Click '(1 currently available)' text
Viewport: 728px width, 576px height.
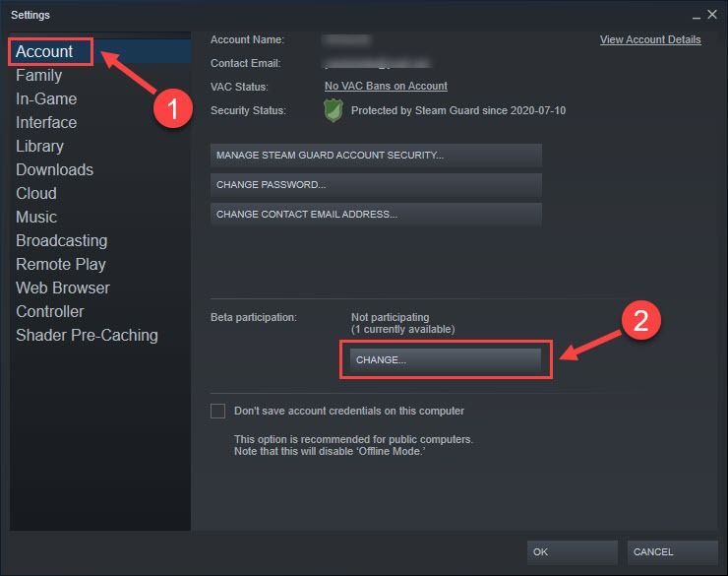click(x=403, y=329)
